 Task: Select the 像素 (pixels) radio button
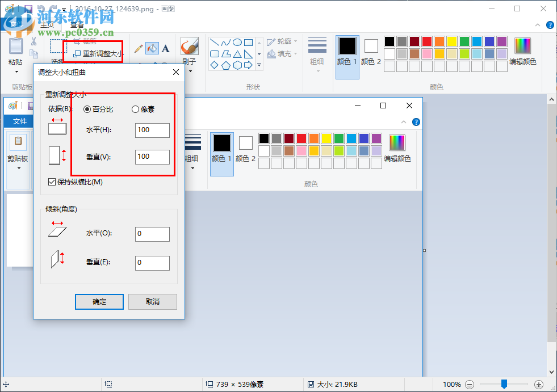pyautogui.click(x=134, y=109)
